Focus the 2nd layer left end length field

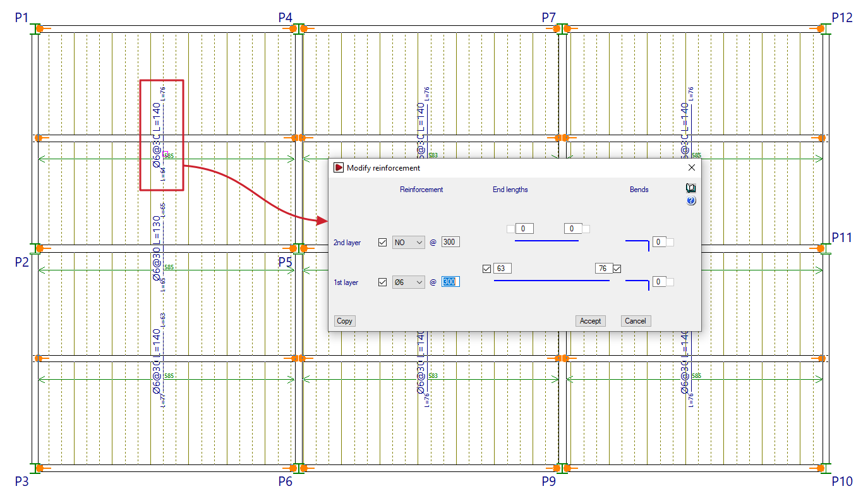coord(524,229)
